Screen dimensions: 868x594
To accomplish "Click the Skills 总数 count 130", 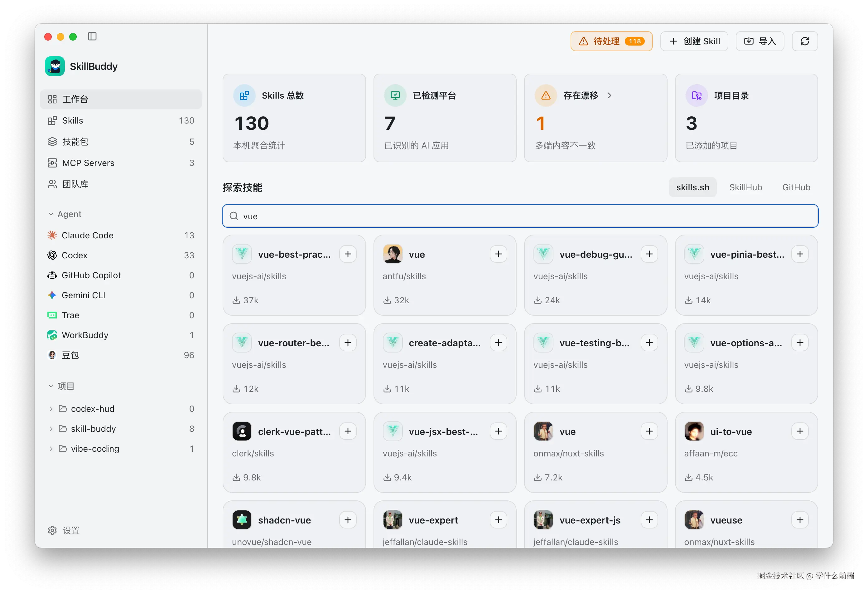I will click(x=252, y=123).
